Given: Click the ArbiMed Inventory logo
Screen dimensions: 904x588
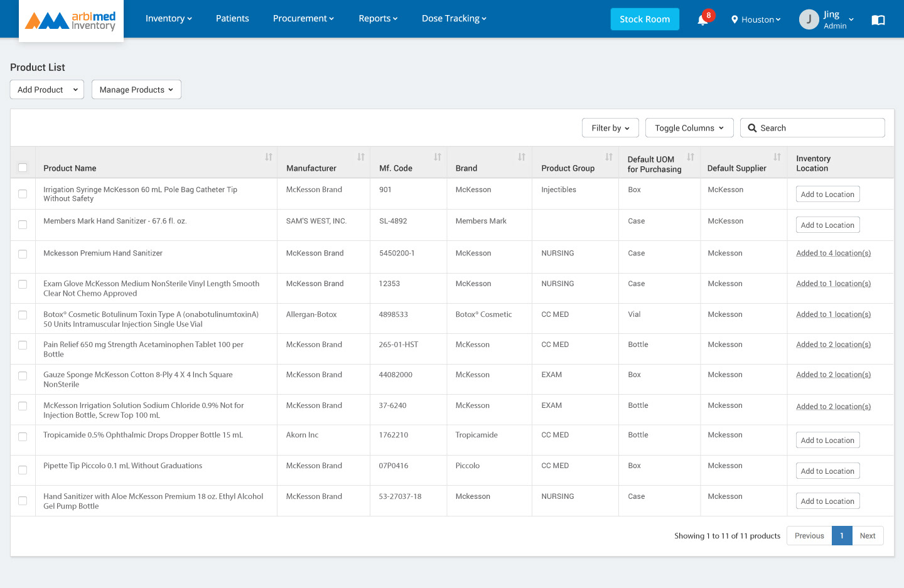Looking at the screenshot, I should 71,21.
